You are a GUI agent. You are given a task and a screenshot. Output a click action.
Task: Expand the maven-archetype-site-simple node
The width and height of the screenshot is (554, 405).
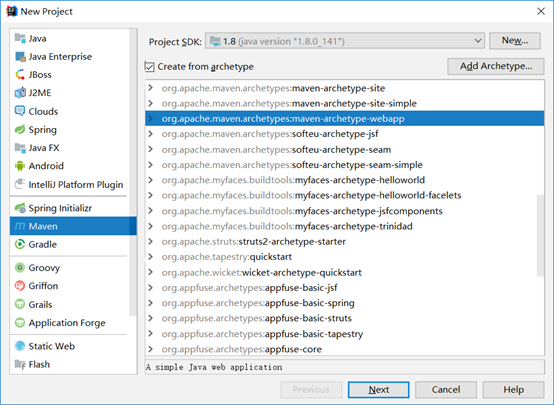click(151, 103)
